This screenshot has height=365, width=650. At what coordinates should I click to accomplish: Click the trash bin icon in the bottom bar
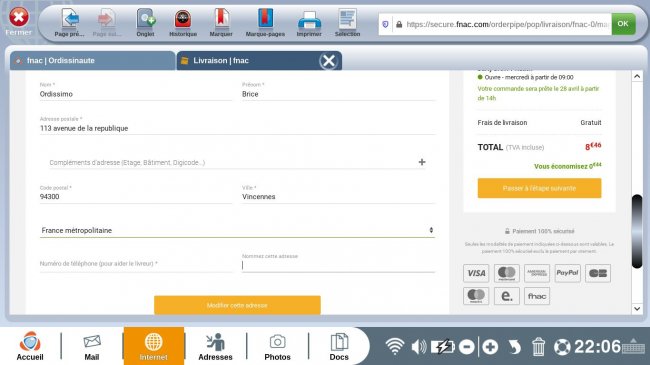[538, 347]
